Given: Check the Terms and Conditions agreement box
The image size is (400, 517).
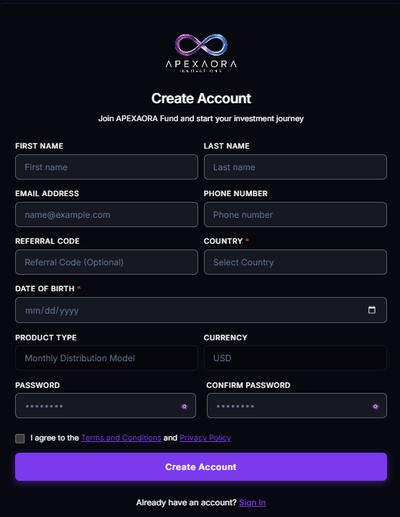Looking at the screenshot, I should (x=20, y=438).
